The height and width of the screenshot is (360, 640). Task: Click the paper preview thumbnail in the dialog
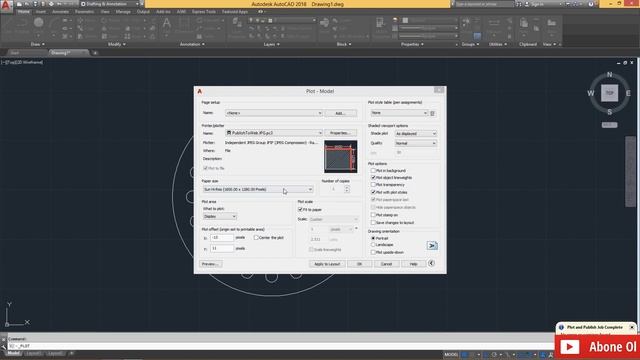pos(340,157)
